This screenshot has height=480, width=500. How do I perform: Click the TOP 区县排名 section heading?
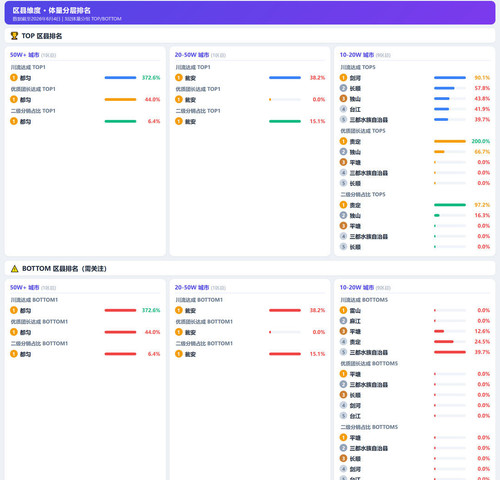[42, 36]
